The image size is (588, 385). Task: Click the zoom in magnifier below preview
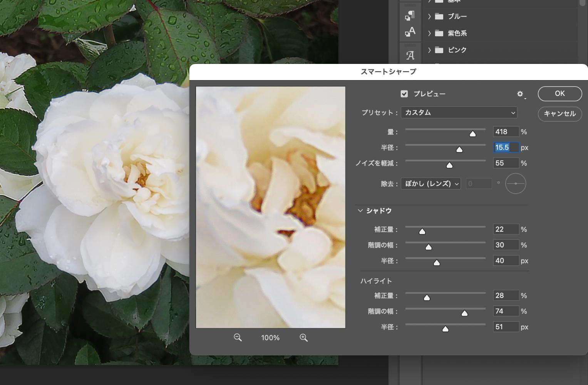pyautogui.click(x=303, y=338)
